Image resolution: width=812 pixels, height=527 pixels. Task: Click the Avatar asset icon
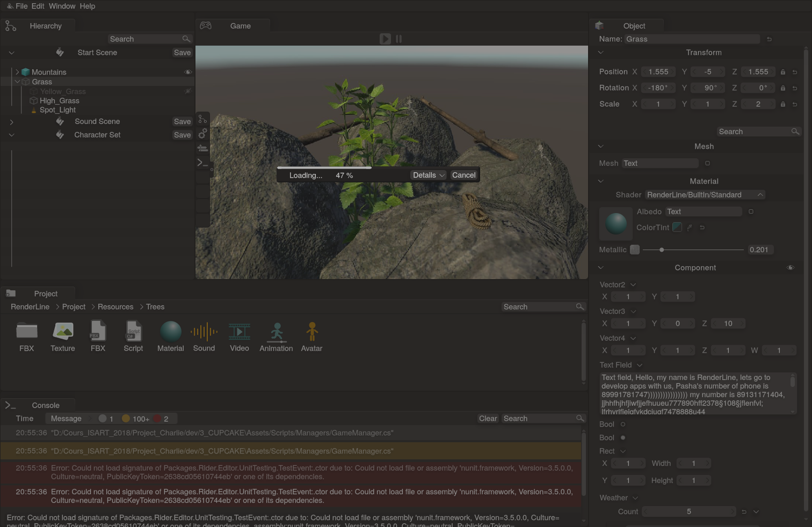[x=311, y=332]
